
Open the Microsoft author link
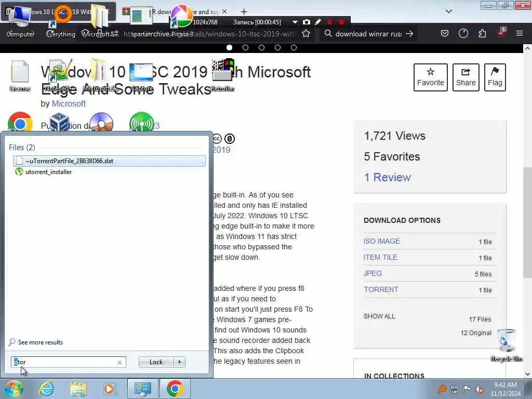click(x=69, y=103)
